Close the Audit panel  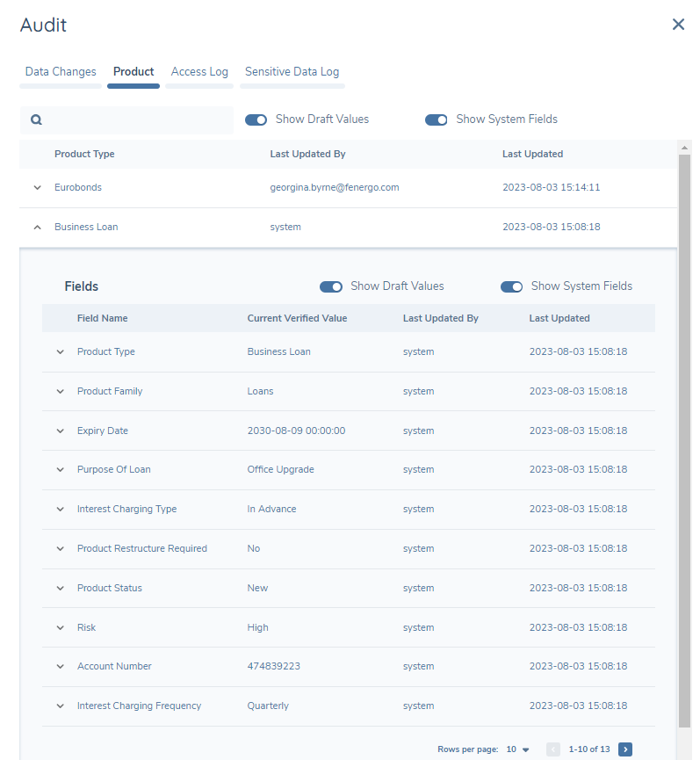click(x=678, y=25)
